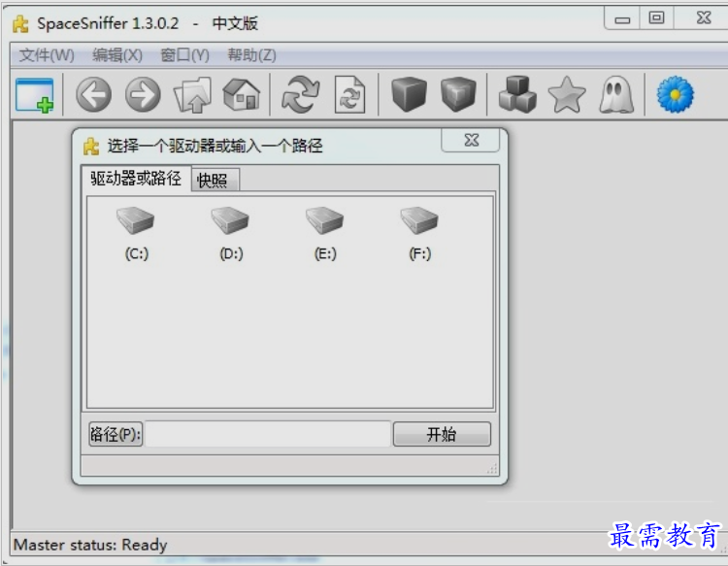This screenshot has width=728, height=566.
Task: Click the star tagged-files icon
Action: [x=567, y=95]
